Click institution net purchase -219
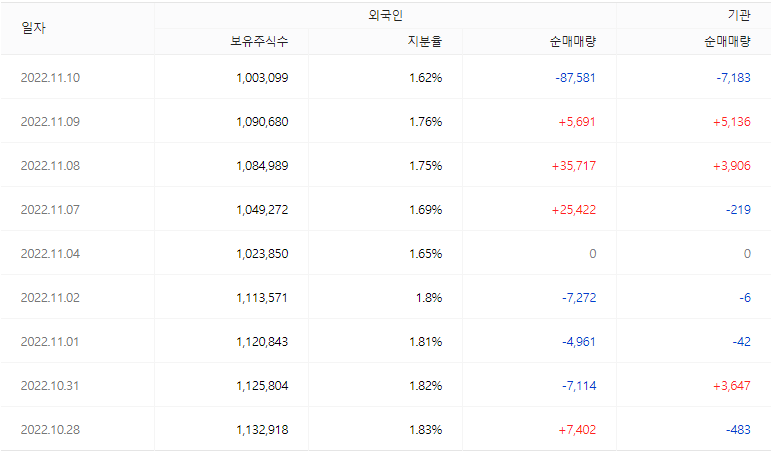772x455 pixels. click(x=739, y=210)
